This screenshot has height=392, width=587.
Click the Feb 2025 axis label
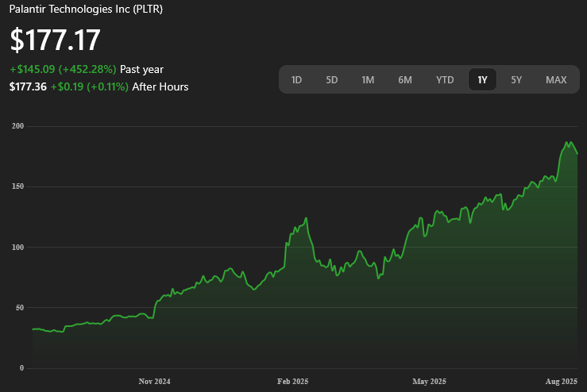tap(293, 382)
